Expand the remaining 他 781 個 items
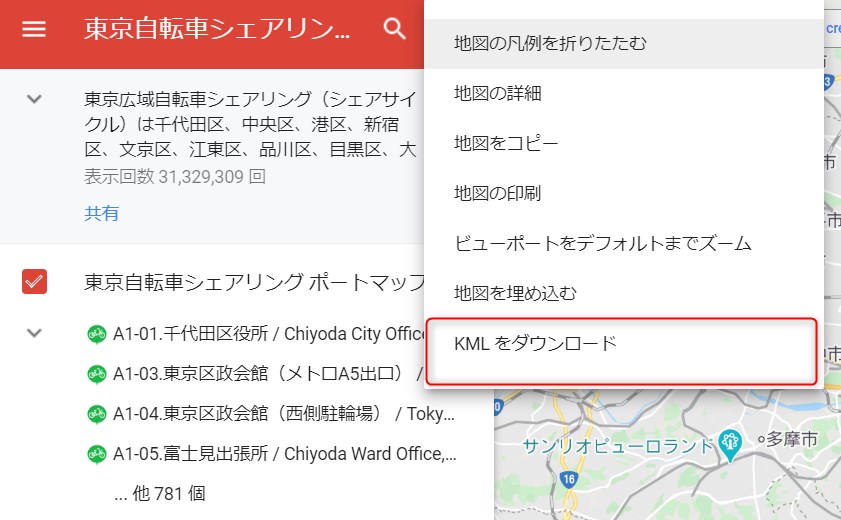 click(158, 493)
